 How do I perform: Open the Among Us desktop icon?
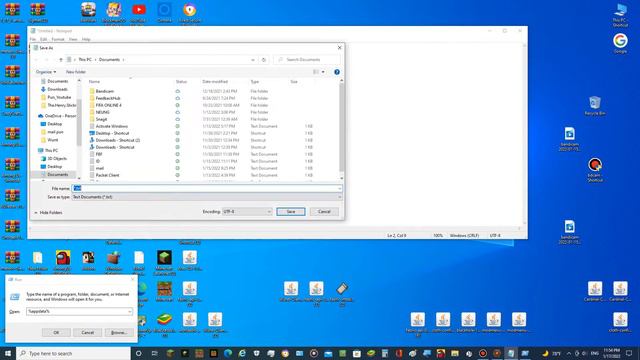pyautogui.click(x=63, y=261)
